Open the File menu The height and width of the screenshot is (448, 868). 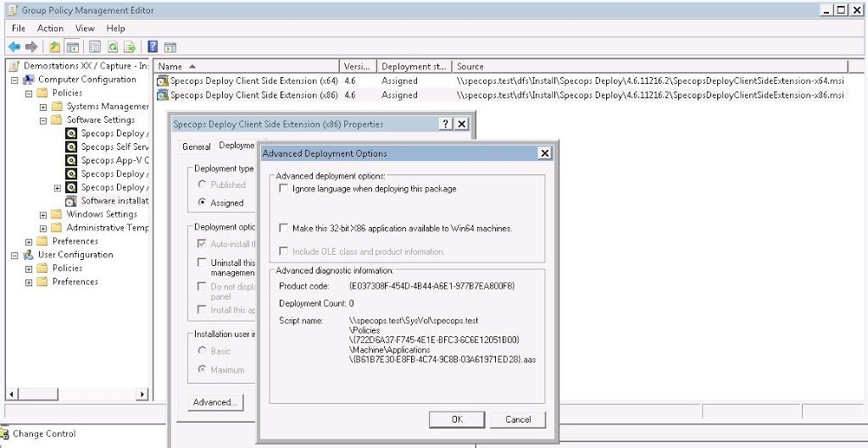point(19,28)
